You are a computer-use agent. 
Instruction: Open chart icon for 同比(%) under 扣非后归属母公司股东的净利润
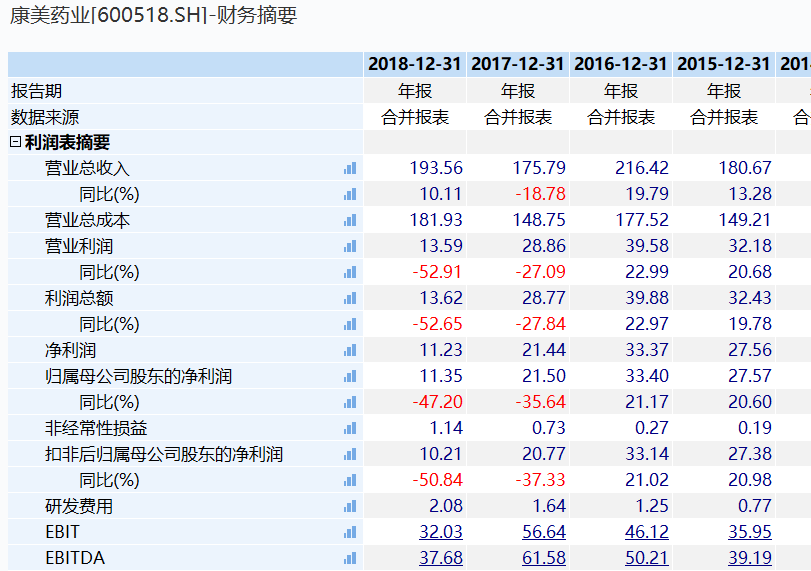(350, 480)
